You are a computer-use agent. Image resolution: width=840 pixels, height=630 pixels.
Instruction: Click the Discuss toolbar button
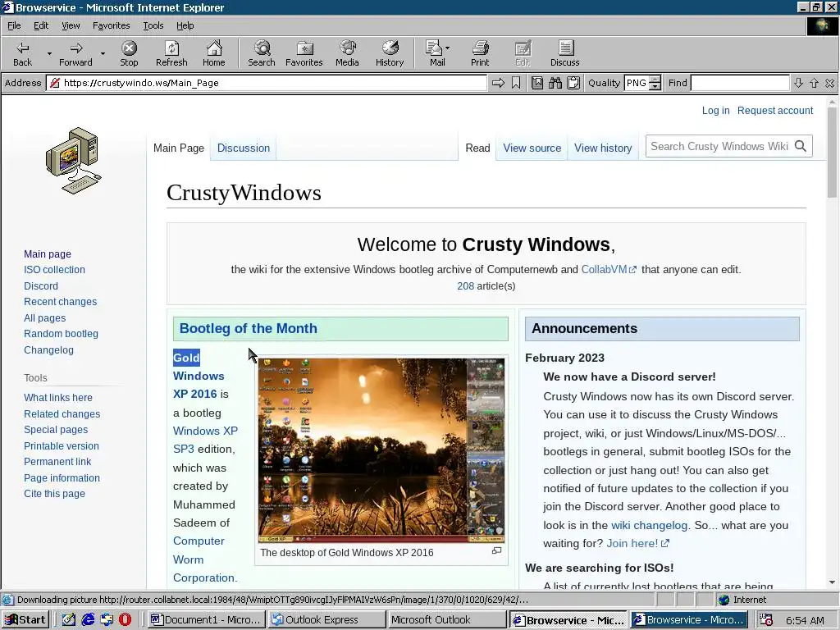(x=564, y=53)
